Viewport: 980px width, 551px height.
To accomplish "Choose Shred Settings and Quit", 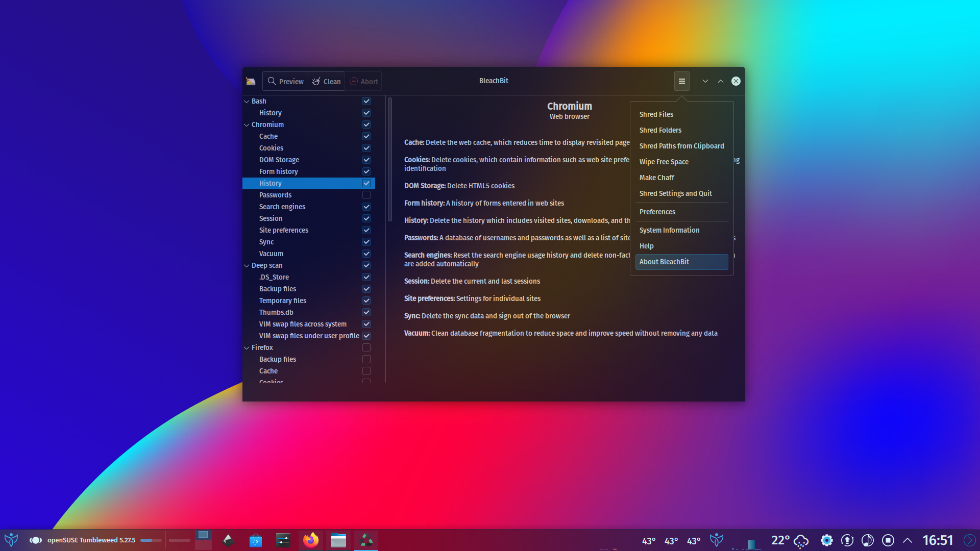I will (x=681, y=193).
